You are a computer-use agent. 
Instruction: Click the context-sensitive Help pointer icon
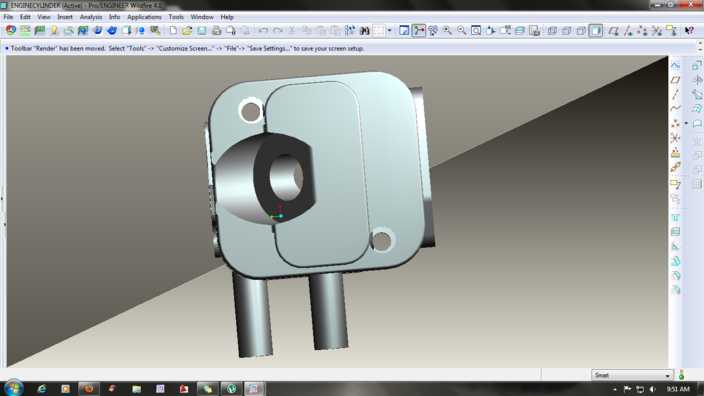pyautogui.click(x=689, y=31)
